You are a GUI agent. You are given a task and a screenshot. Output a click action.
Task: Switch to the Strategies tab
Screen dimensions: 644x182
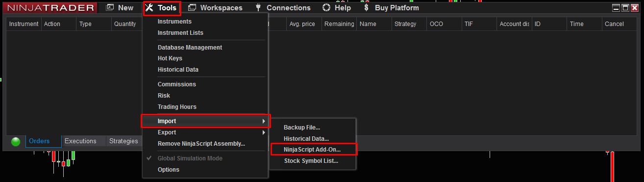(x=124, y=141)
